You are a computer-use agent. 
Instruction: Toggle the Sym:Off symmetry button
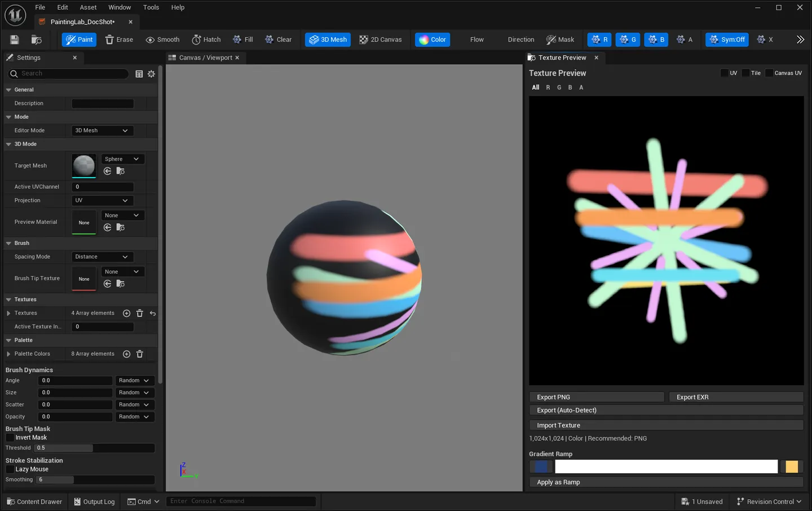click(727, 39)
